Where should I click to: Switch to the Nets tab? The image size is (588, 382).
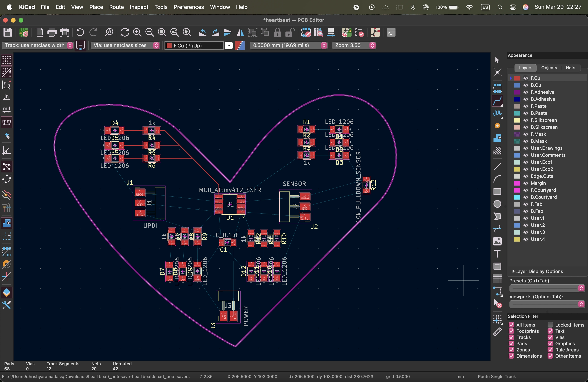[570, 68]
